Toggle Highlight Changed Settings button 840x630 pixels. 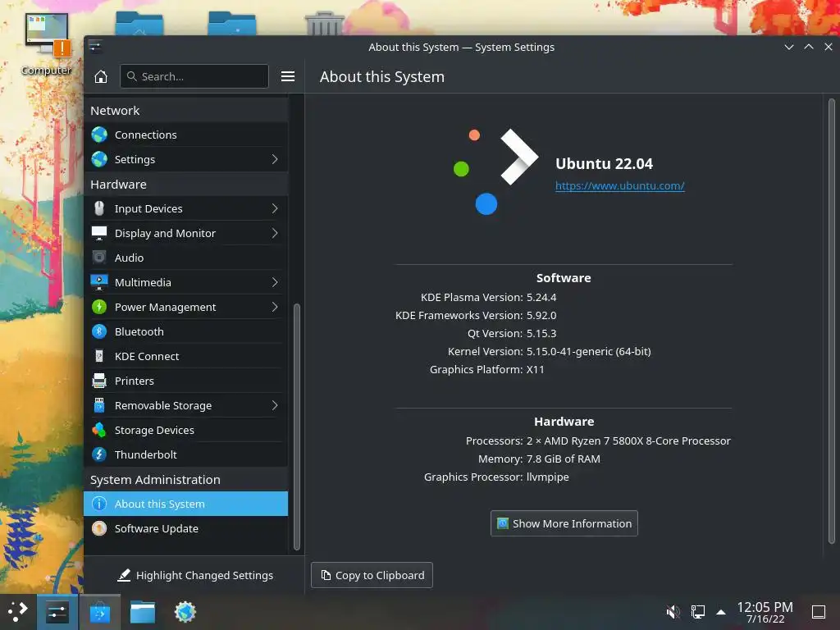point(195,575)
